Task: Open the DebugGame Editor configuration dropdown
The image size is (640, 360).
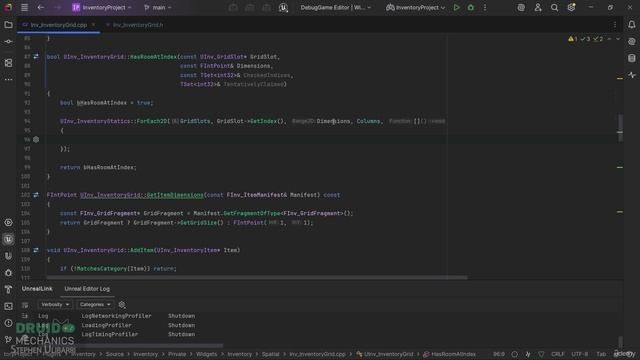Action: (x=336, y=7)
